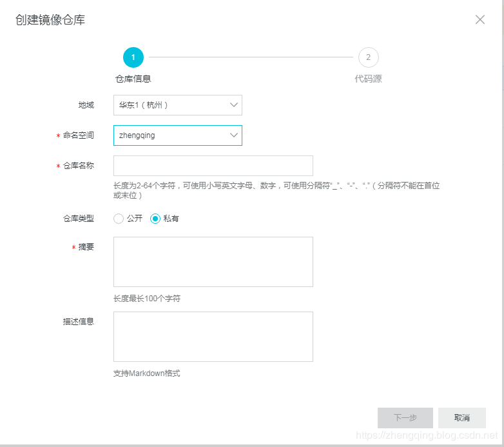Focus the 仓库名称 input field

click(213, 166)
